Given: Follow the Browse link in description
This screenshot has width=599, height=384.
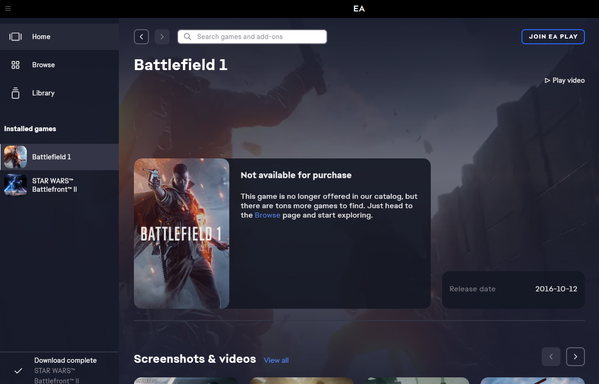Looking at the screenshot, I should (x=267, y=215).
